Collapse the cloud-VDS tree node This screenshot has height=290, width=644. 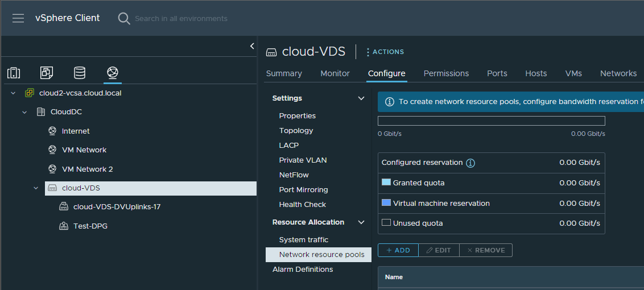36,188
